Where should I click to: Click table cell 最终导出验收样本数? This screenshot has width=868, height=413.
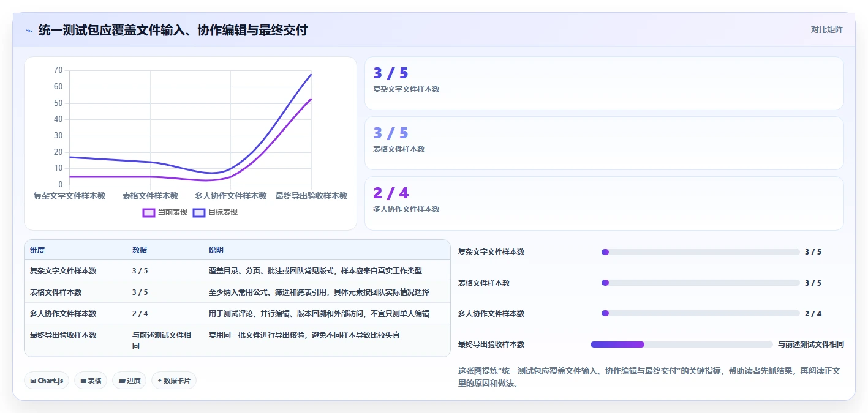tap(63, 335)
